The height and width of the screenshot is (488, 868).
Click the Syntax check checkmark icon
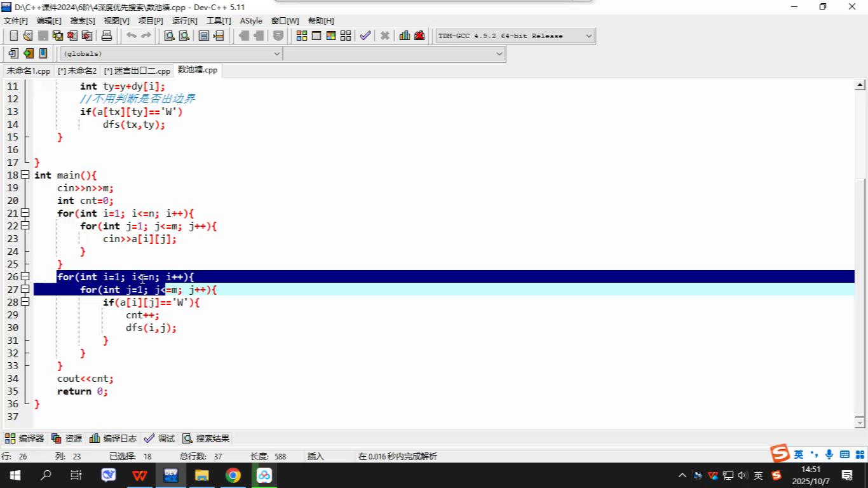[x=365, y=36]
